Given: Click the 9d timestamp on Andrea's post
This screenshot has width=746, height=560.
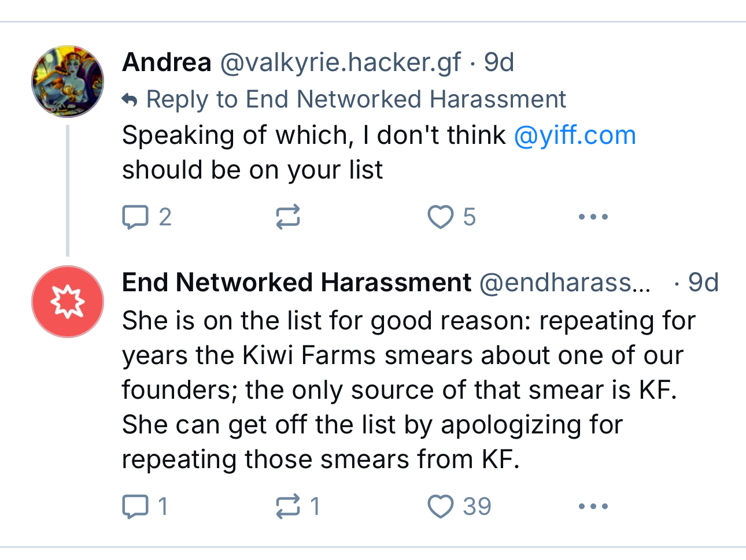Looking at the screenshot, I should (x=499, y=62).
